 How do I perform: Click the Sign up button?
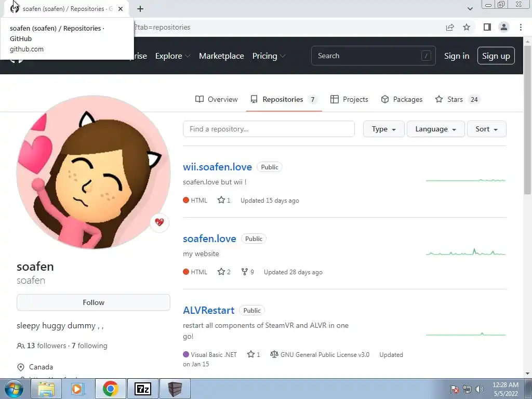click(496, 56)
